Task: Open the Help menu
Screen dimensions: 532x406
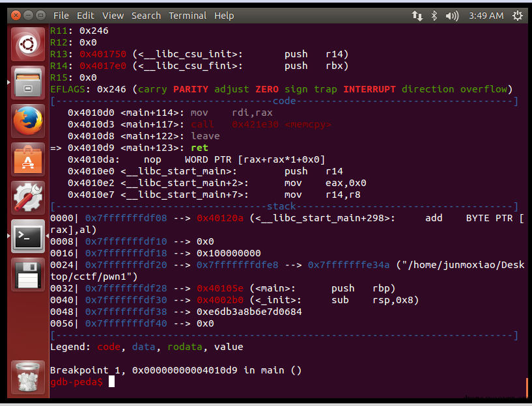Action: 224,16
